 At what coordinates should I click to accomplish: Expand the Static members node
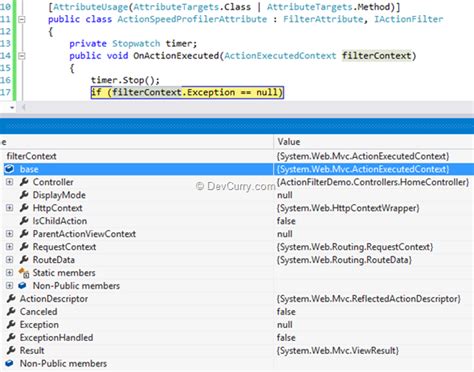tap(9, 273)
